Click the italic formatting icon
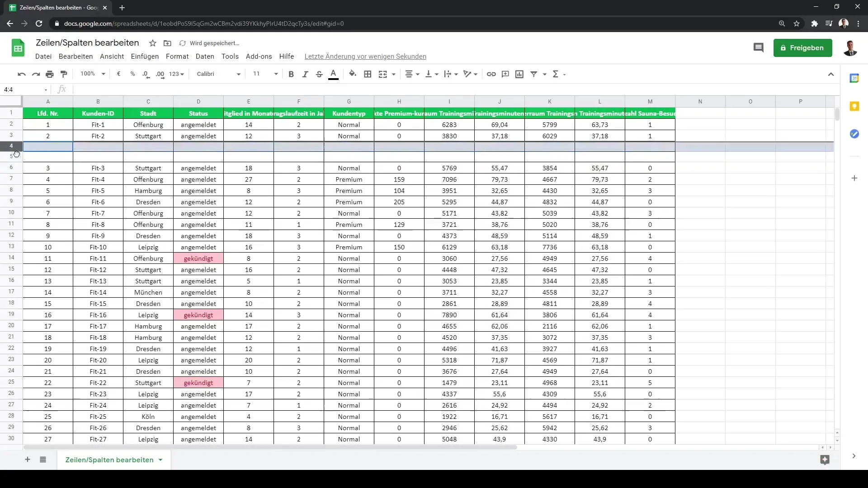 pyautogui.click(x=305, y=73)
